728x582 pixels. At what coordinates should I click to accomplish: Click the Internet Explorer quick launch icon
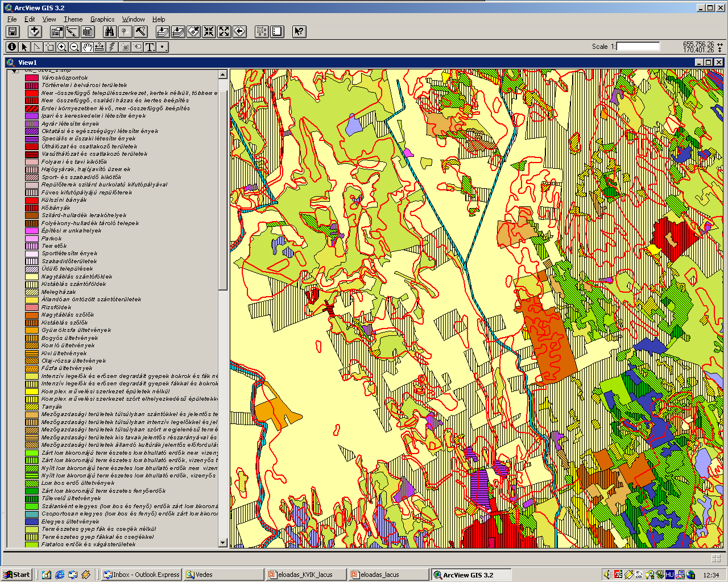(60, 575)
